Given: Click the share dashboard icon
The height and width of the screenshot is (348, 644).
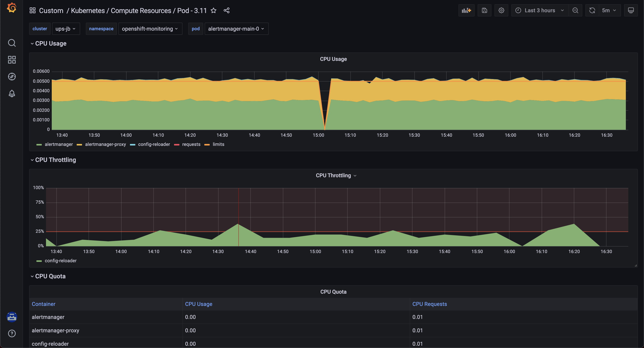Looking at the screenshot, I should click(227, 11).
